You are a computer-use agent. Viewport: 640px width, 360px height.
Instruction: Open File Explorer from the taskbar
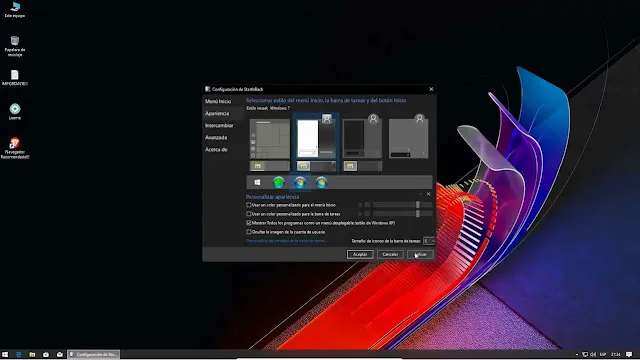point(32,354)
